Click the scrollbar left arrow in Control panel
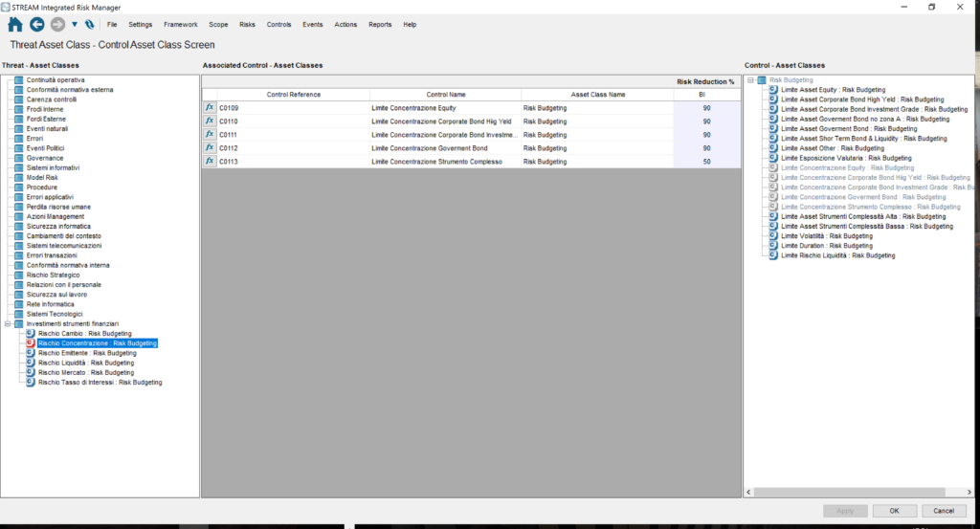The image size is (980, 529). tap(748, 492)
